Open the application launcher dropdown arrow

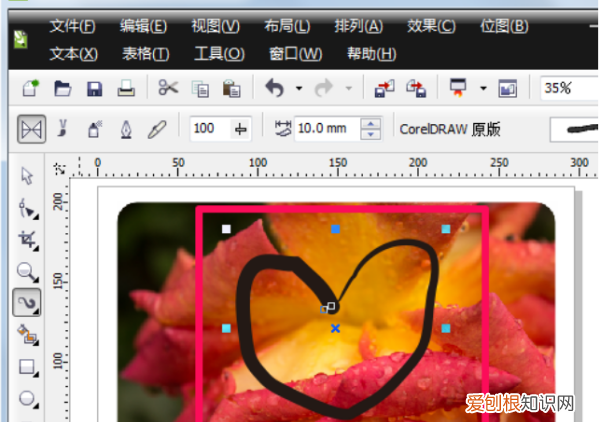[483, 89]
